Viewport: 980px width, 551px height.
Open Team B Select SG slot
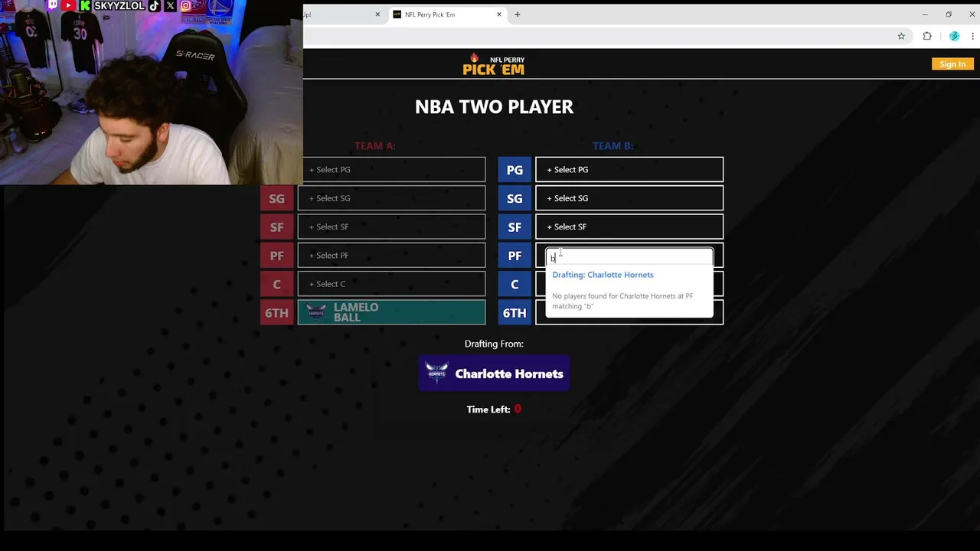click(629, 198)
